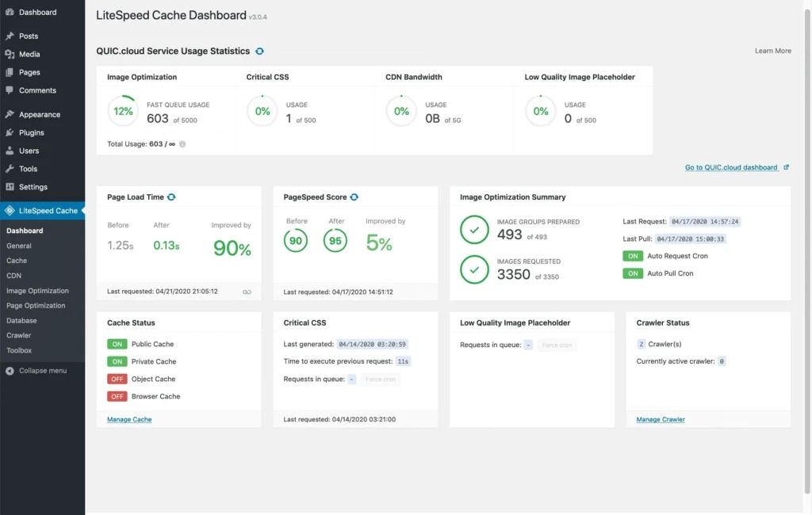
Task: Open the CDN submenu item
Action: [x=14, y=276]
